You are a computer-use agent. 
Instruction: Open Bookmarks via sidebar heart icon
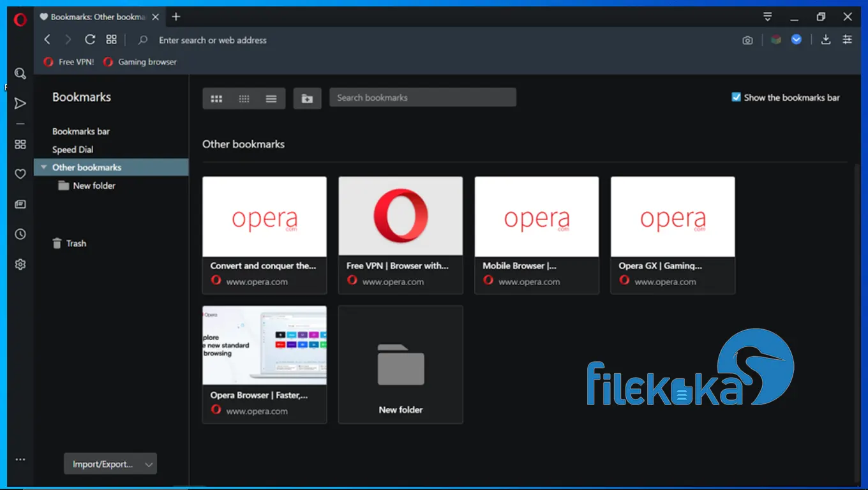click(x=20, y=174)
